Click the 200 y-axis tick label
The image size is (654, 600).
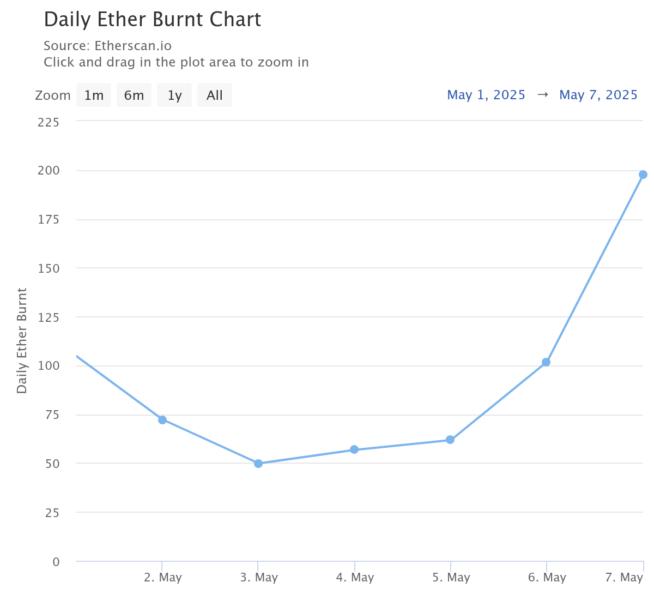click(x=49, y=170)
